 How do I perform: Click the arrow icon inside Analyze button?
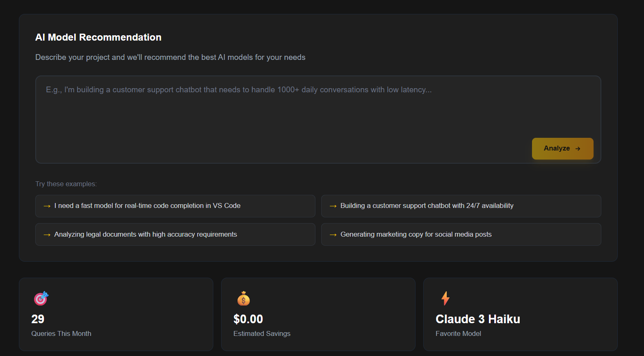[578, 148]
